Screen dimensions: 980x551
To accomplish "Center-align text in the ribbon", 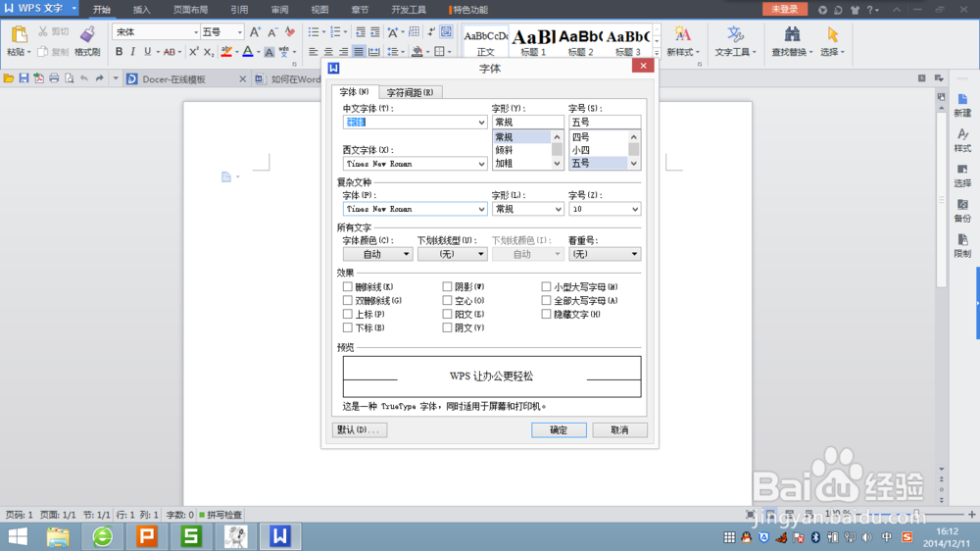I will [x=328, y=52].
